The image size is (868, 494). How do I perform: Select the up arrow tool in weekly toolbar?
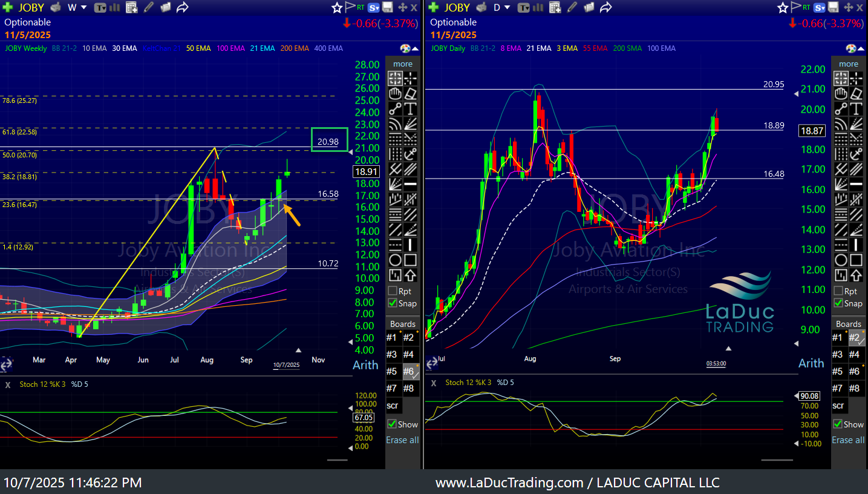410,275
